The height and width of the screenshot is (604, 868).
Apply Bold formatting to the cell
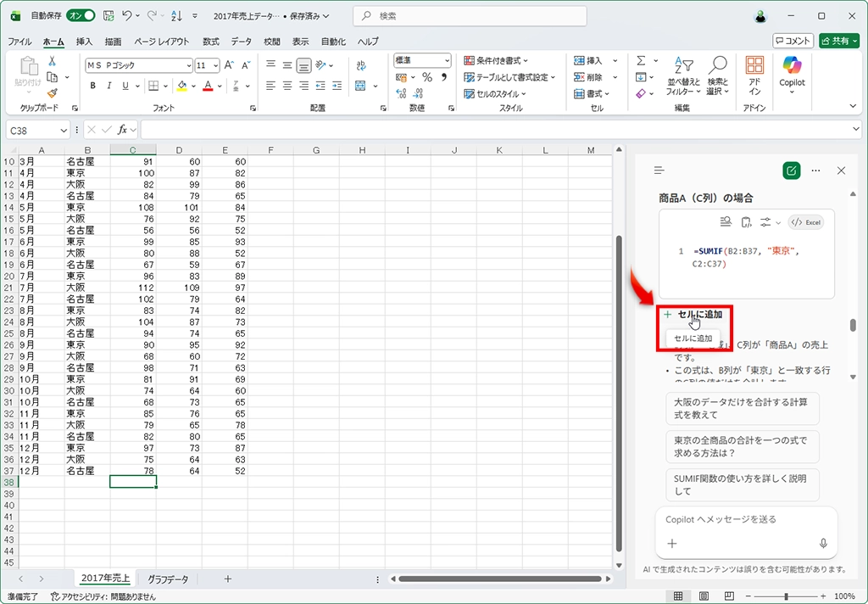[93, 86]
